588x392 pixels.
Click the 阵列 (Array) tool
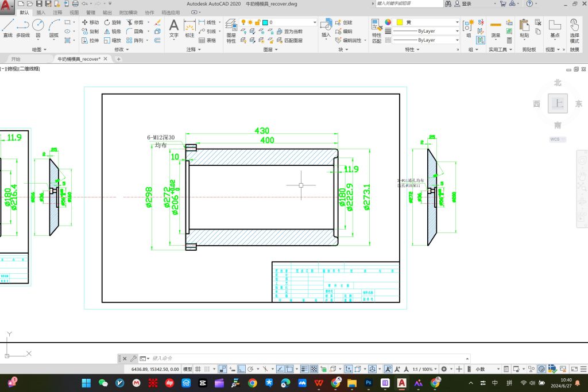135,40
